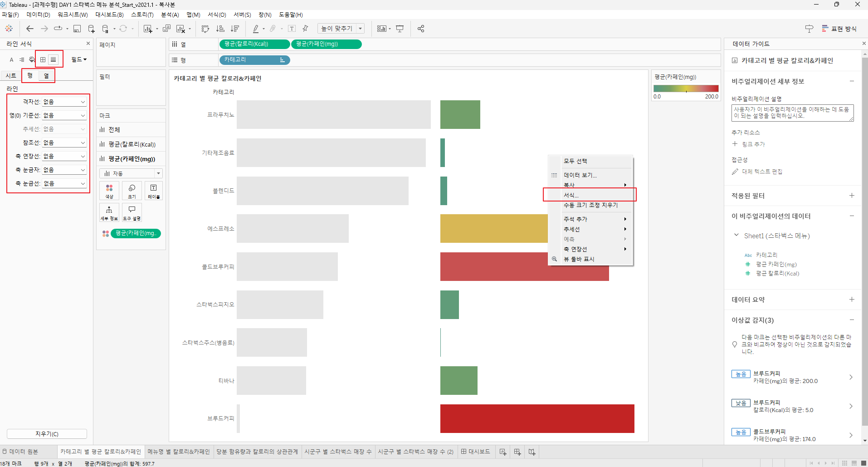
Task: Undo with the back arrow icon
Action: click(30, 29)
